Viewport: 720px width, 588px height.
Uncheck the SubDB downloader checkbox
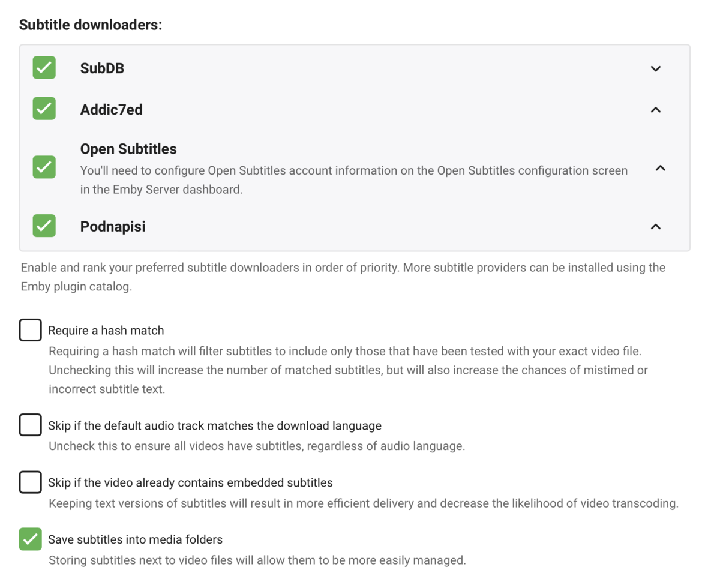tap(44, 68)
